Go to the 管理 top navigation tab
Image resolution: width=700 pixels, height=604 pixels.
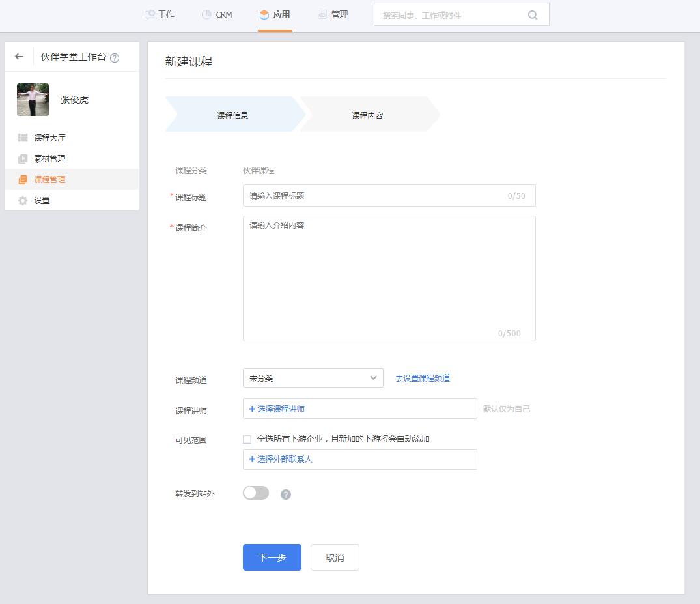point(333,14)
